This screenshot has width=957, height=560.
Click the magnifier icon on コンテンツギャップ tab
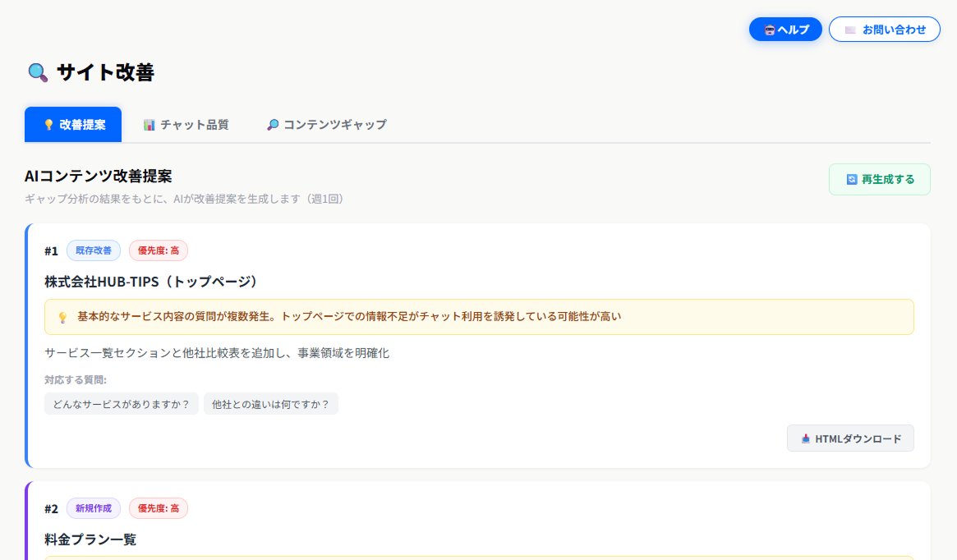(x=272, y=124)
